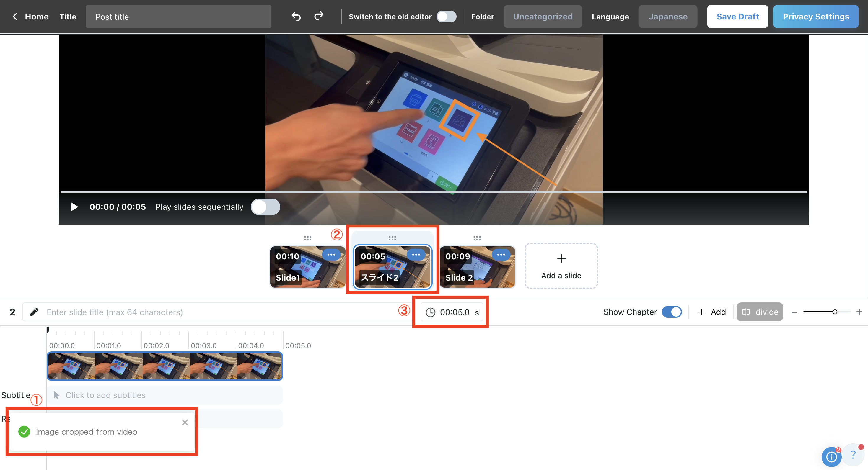Screen dimensions: 868x470
Task: Open the three-dot menu on Slide1 thumbnail
Action: click(x=331, y=255)
